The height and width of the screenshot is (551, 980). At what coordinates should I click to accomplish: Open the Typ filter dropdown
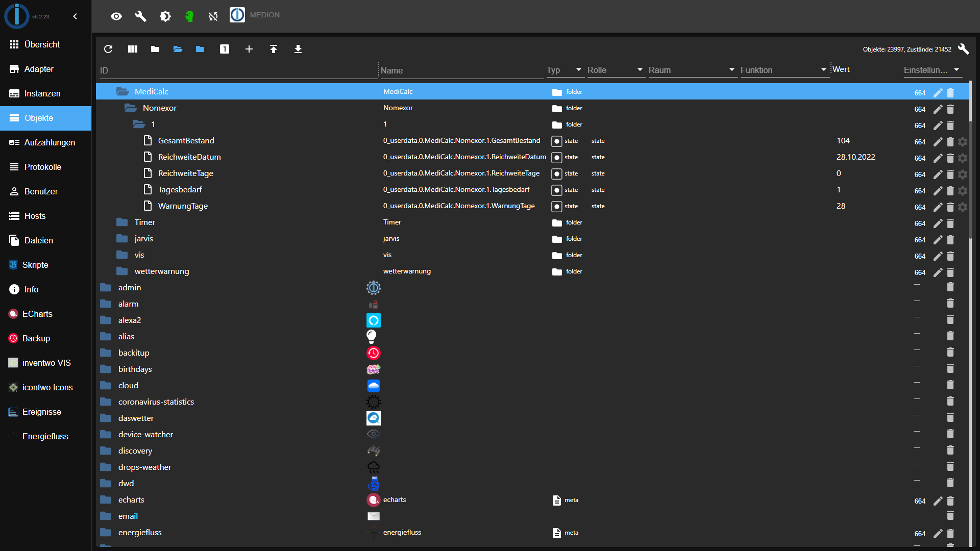(565, 70)
